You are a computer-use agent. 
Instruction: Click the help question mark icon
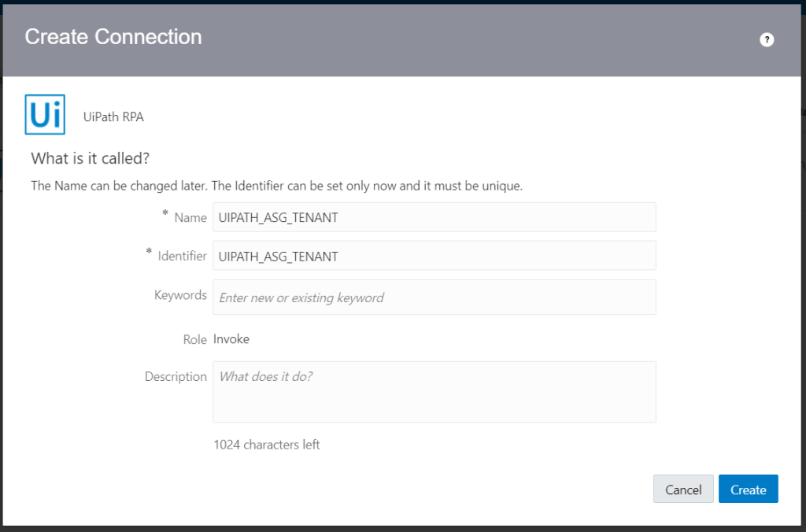[767, 40]
